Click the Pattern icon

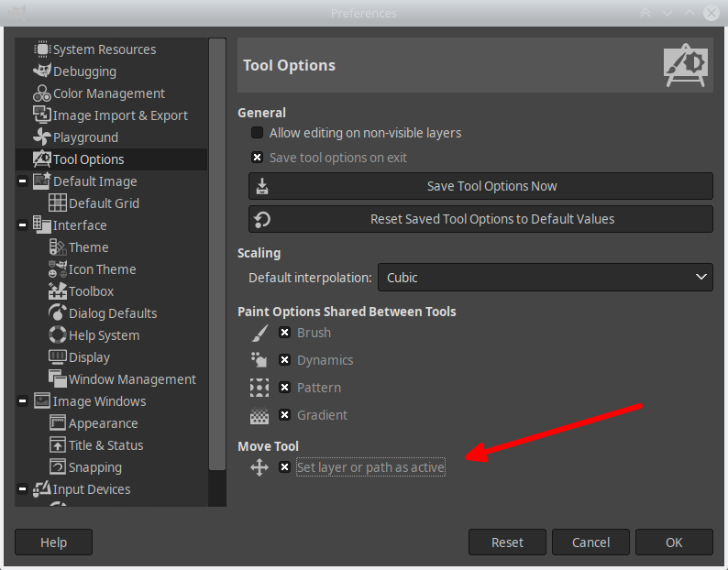[259, 387]
